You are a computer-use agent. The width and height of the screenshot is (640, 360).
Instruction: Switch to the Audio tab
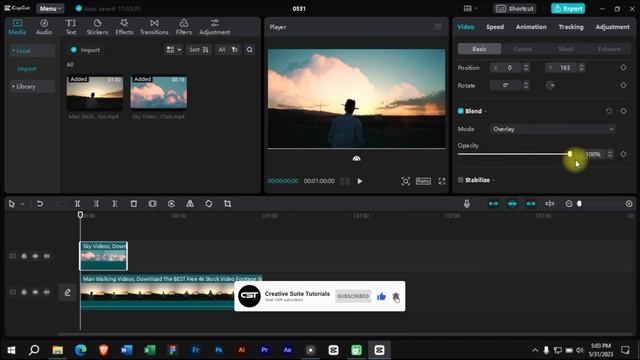click(44, 27)
